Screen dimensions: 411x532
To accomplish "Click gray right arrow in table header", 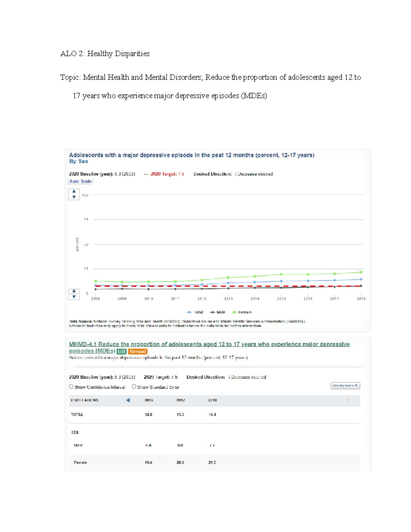I will 348,400.
